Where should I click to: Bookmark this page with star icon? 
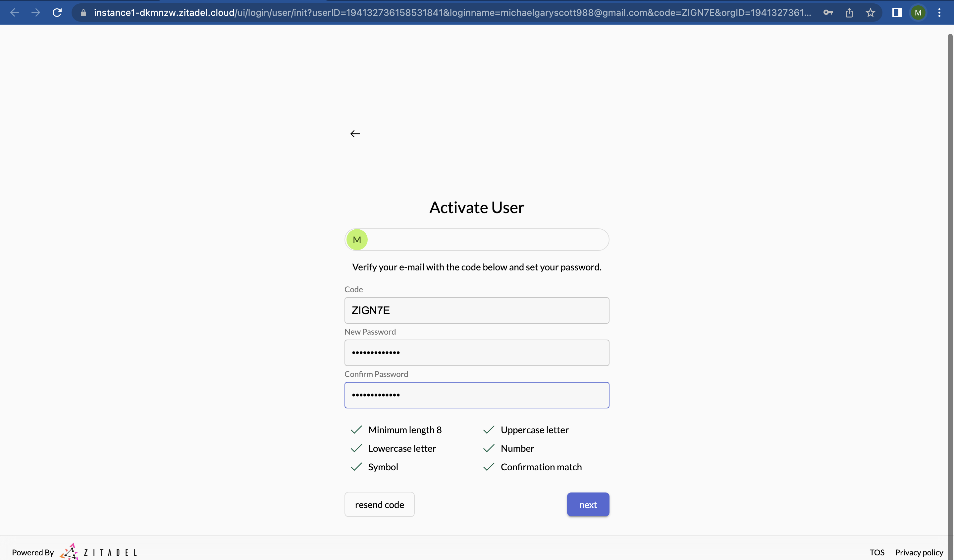point(870,13)
